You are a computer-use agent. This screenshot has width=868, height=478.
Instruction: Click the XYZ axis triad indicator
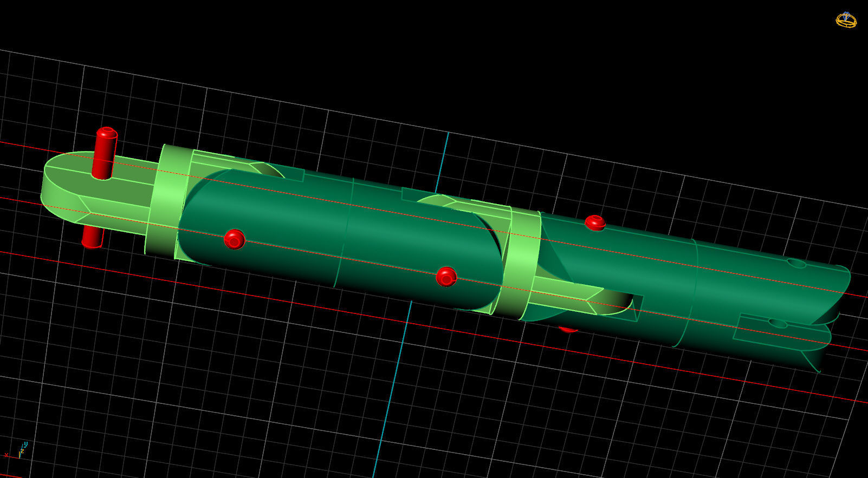(x=16, y=450)
